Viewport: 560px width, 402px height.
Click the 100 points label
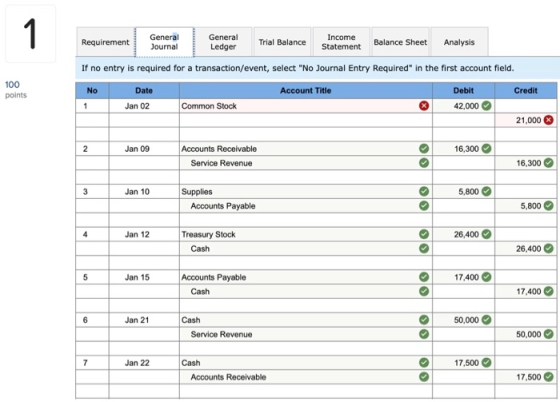pos(16,89)
